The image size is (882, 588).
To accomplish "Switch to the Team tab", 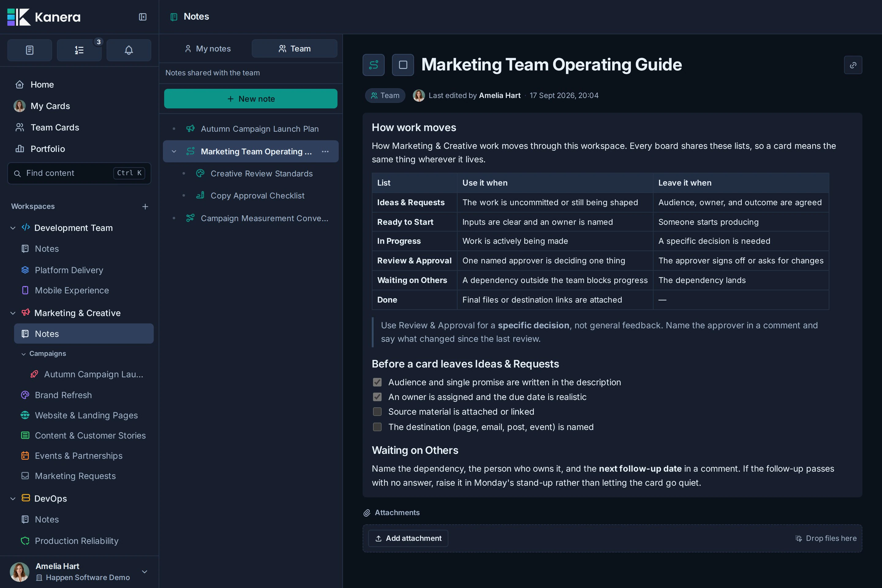I will (x=294, y=49).
